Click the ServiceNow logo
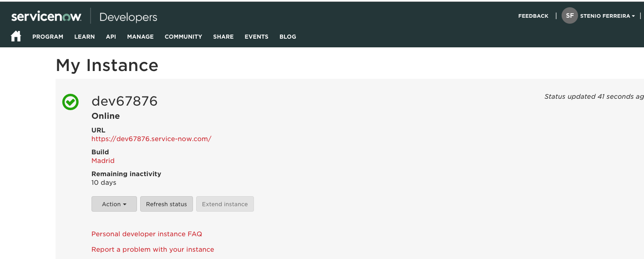644x259 pixels. pyautogui.click(x=46, y=17)
